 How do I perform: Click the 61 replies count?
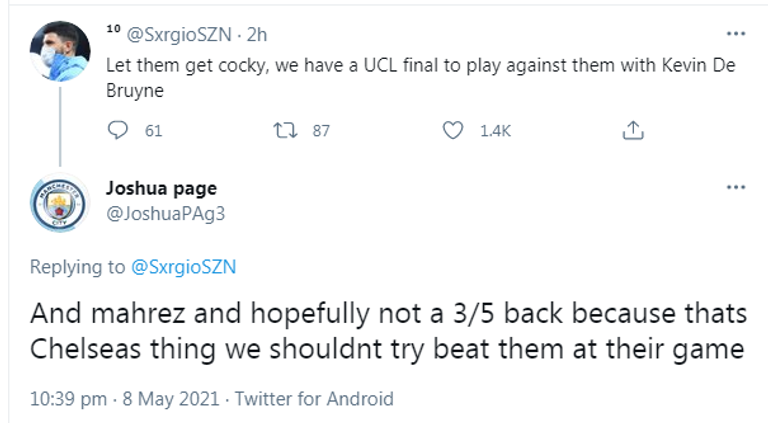click(x=153, y=131)
